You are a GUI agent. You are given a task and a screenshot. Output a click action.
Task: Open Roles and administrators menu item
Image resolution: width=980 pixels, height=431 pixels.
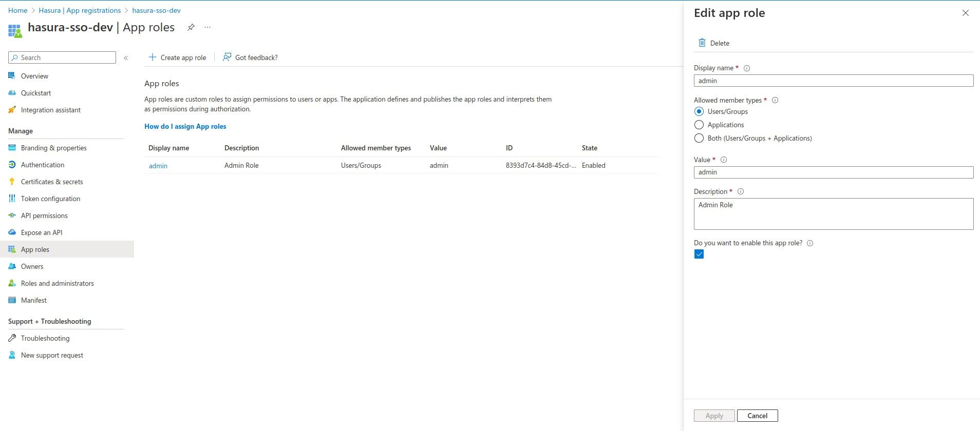tap(58, 283)
